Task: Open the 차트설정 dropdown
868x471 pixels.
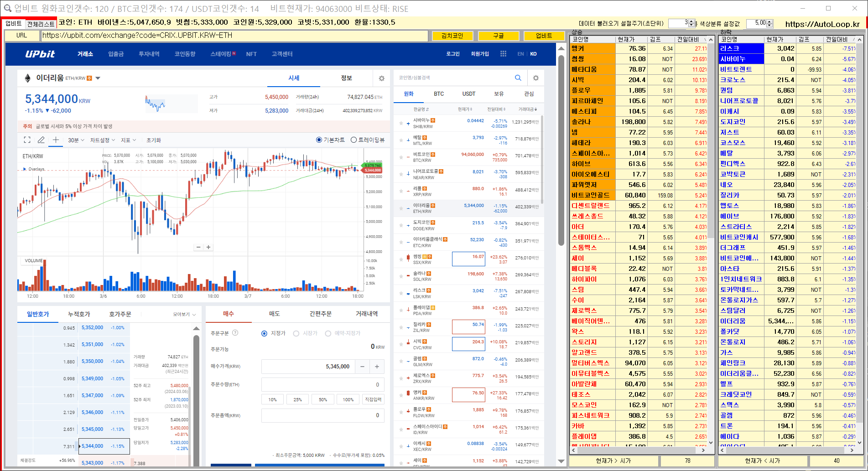Action: coord(103,140)
